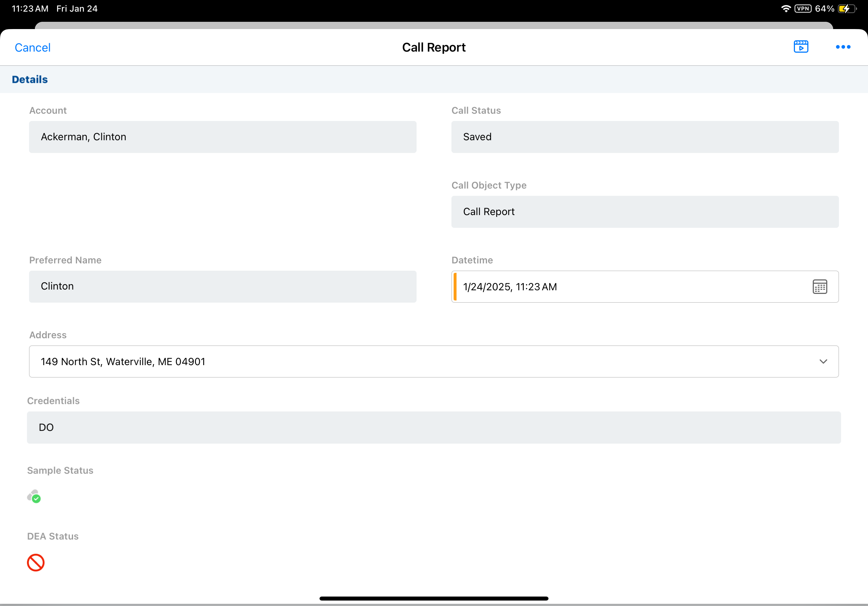Tap the Preferred Name field Clinton
This screenshot has height=606, width=868.
coord(223,286)
